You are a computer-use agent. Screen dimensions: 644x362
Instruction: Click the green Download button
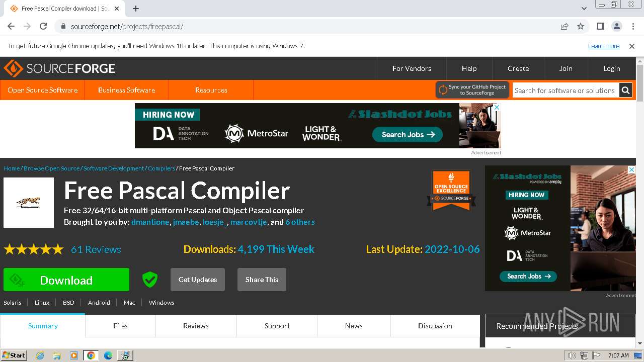coord(66,280)
